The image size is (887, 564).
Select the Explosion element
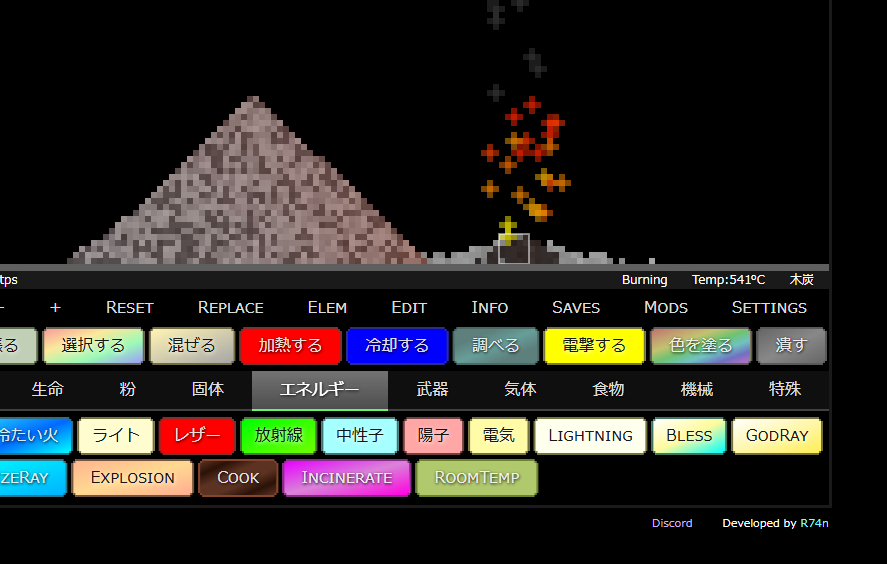132,478
